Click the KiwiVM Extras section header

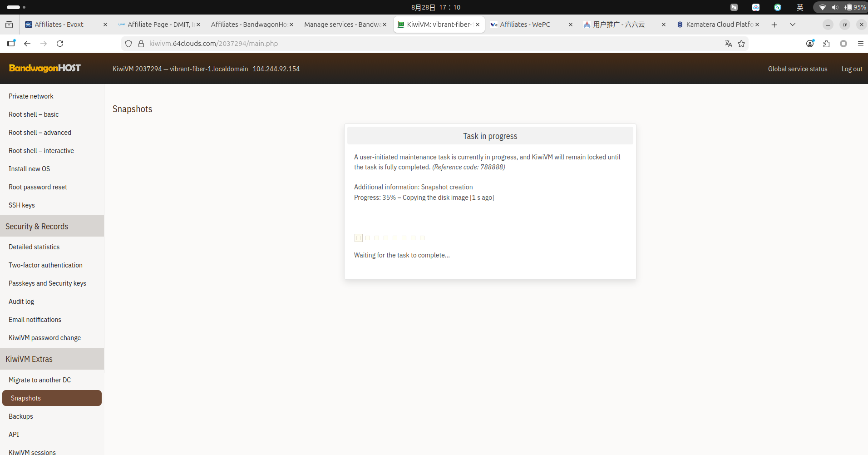pos(52,359)
